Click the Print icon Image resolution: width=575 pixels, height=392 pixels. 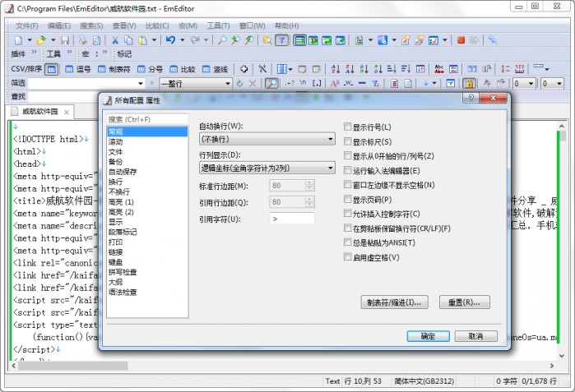click(x=83, y=40)
